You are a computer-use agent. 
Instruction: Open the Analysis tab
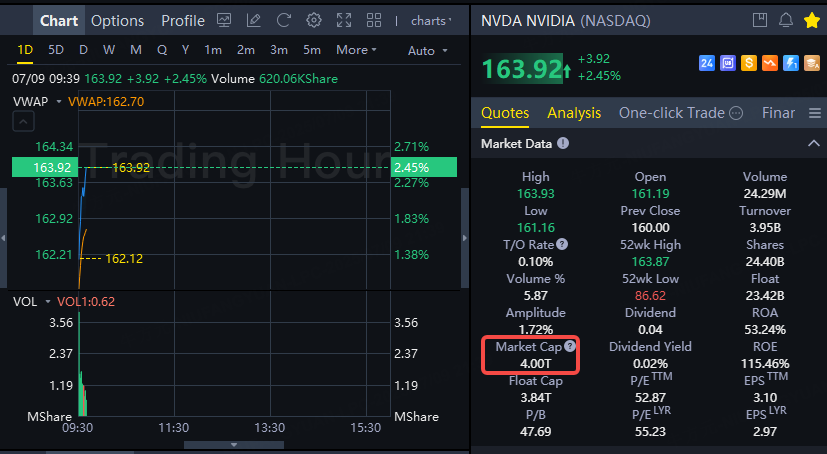[574, 113]
